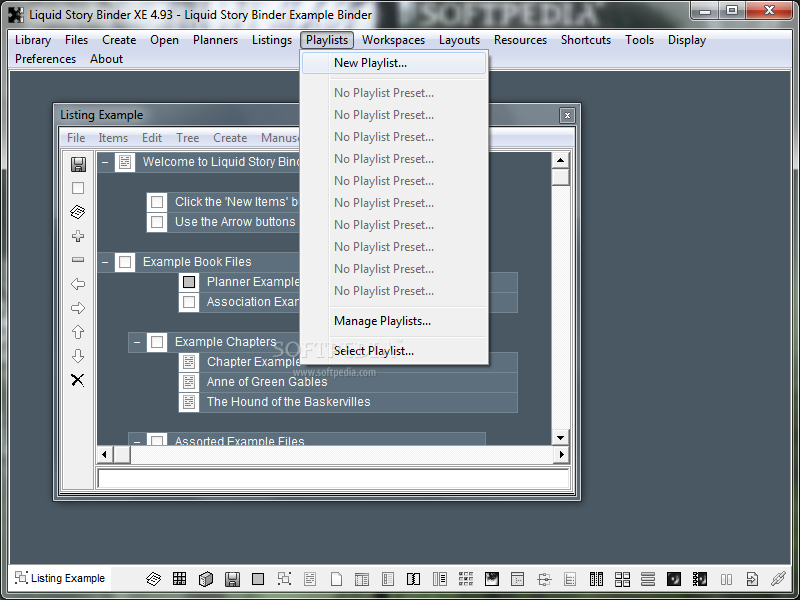Click the document with arrow icon in bottom toolbar

coord(752,579)
